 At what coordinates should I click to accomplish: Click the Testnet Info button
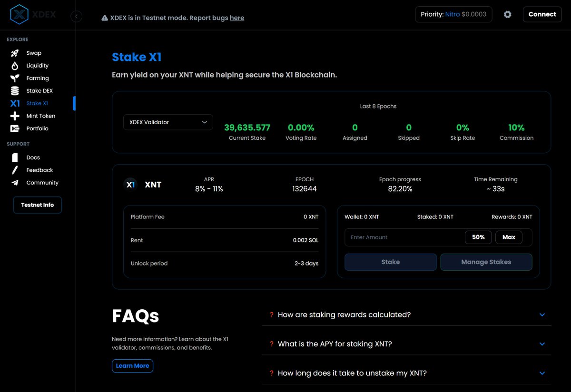(x=38, y=205)
